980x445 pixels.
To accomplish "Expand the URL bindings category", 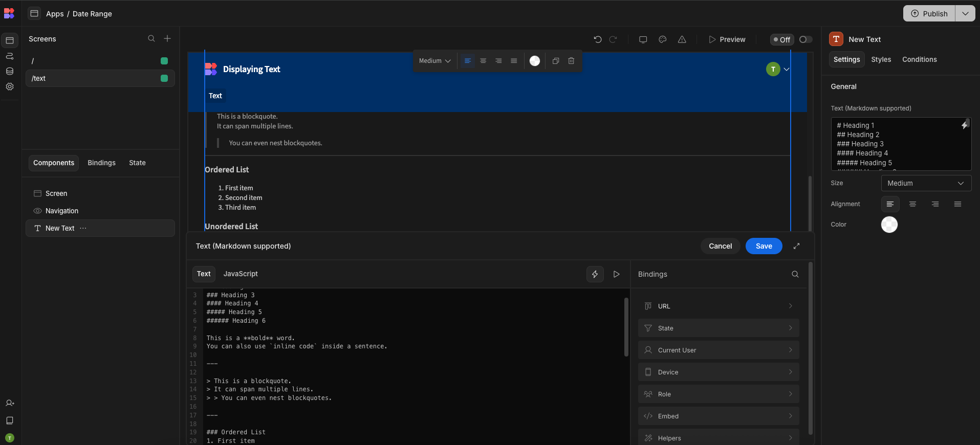I will coord(718,306).
